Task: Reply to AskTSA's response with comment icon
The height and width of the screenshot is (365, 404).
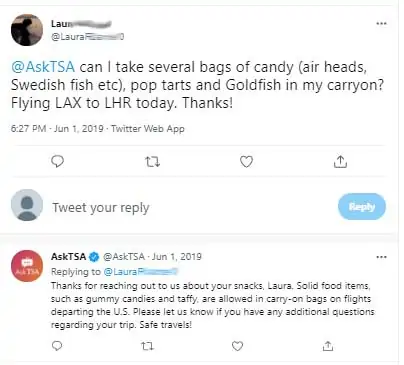Action: tap(57, 346)
